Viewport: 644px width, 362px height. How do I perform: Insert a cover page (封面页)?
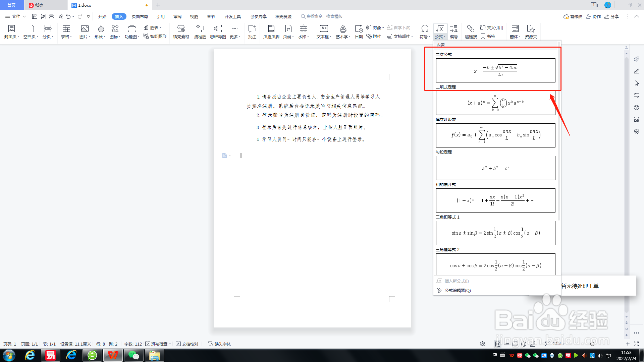click(x=12, y=32)
